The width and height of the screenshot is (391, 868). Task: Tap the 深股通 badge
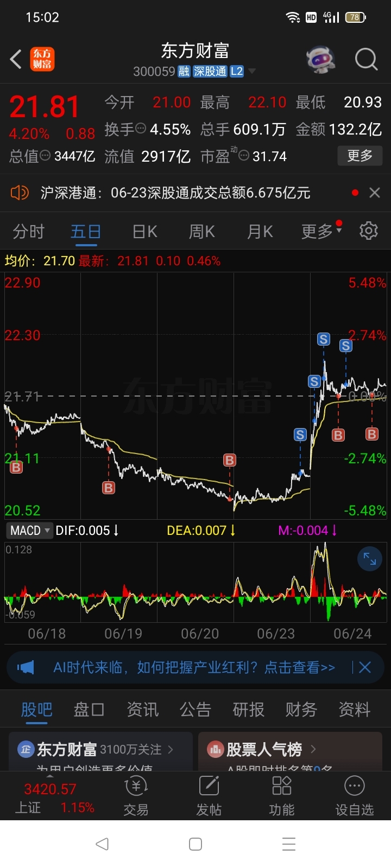210,72
